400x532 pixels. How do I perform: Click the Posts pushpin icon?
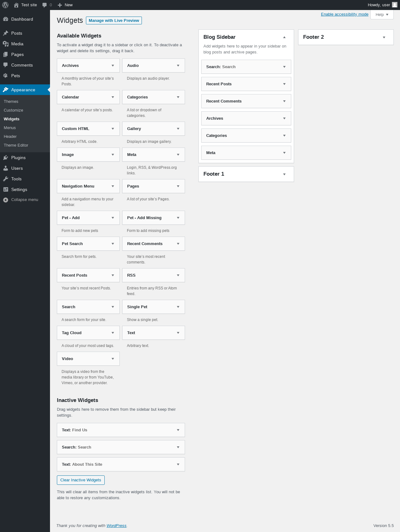point(6,33)
